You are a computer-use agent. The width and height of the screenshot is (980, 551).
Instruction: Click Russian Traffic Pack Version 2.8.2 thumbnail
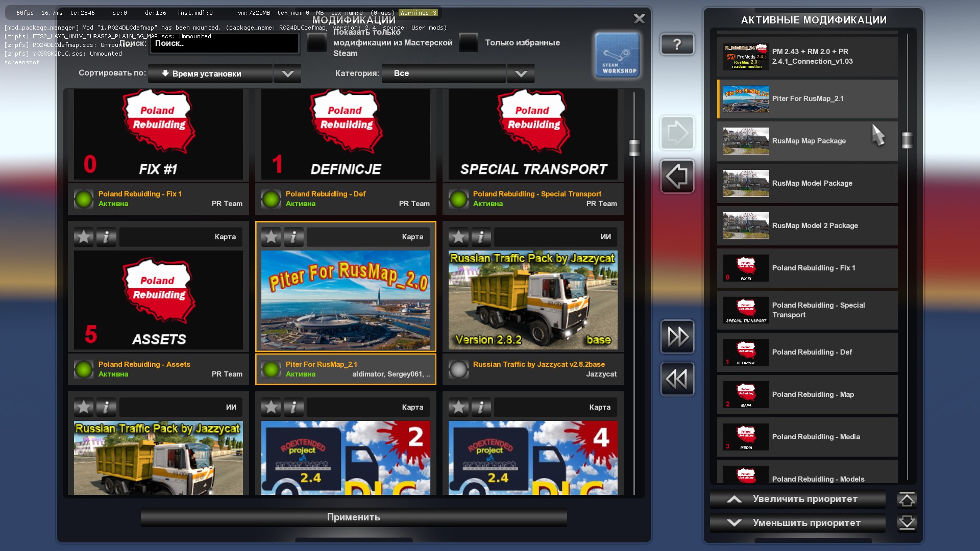click(x=533, y=300)
